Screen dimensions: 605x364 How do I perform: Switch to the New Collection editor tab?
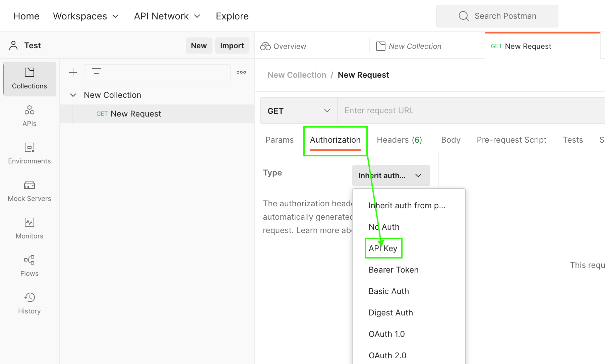(x=427, y=46)
